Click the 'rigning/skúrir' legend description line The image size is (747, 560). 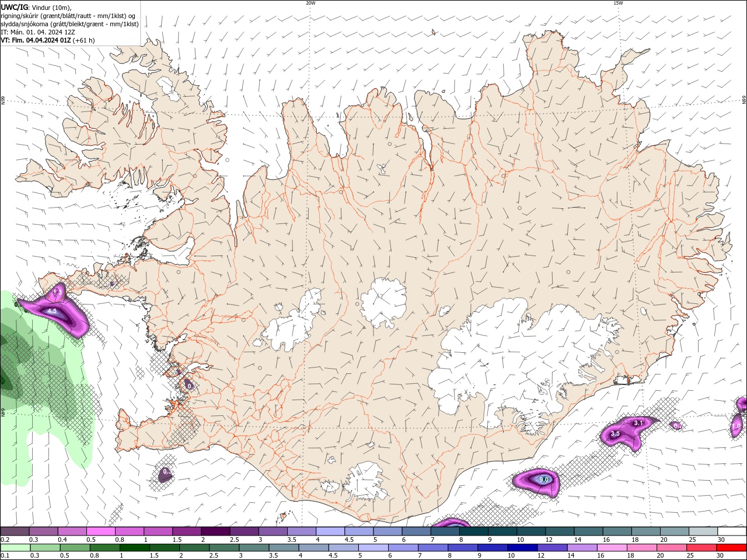pyautogui.click(x=68, y=16)
